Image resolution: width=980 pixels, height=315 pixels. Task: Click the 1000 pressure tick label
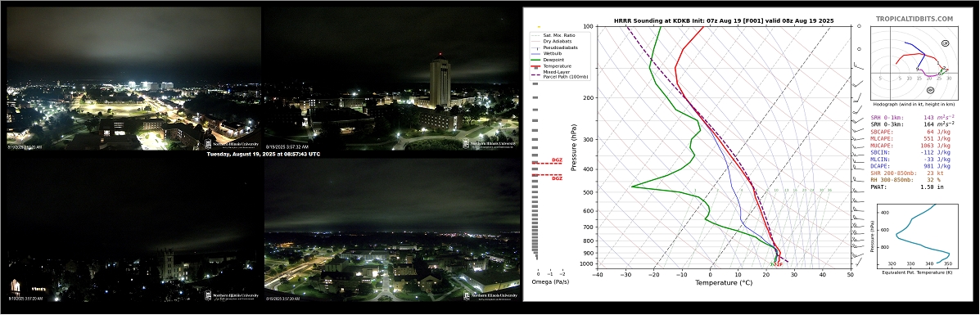point(587,264)
